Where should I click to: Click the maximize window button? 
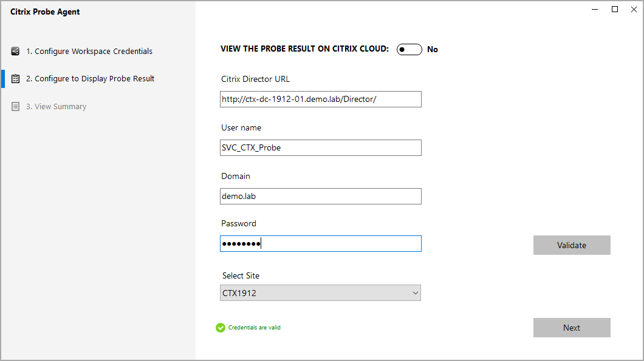pos(614,9)
